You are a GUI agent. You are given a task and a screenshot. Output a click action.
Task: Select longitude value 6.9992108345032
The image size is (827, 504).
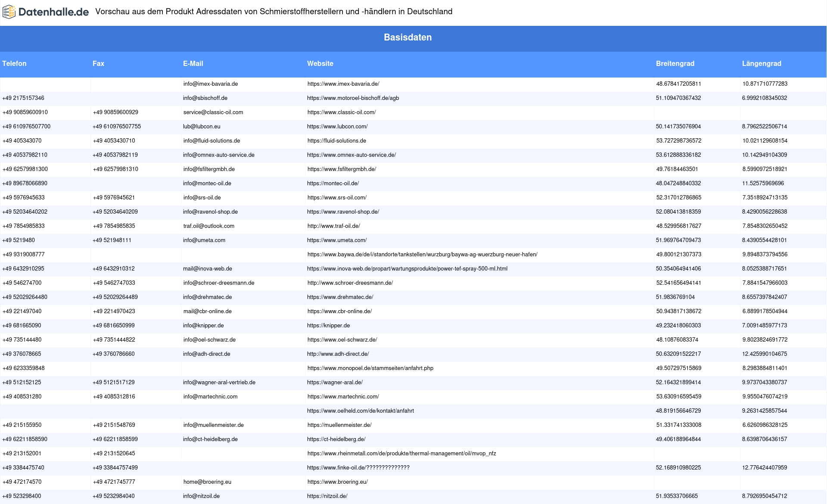[x=765, y=98]
